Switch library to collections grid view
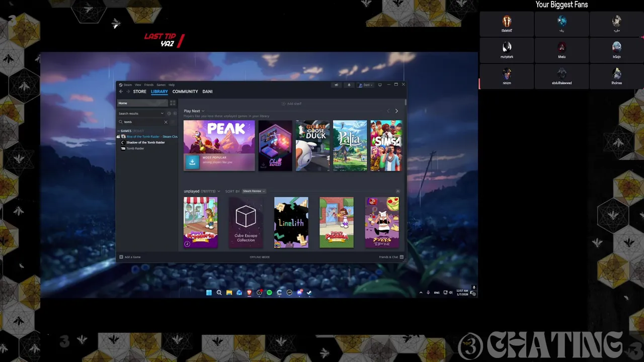 (x=173, y=103)
